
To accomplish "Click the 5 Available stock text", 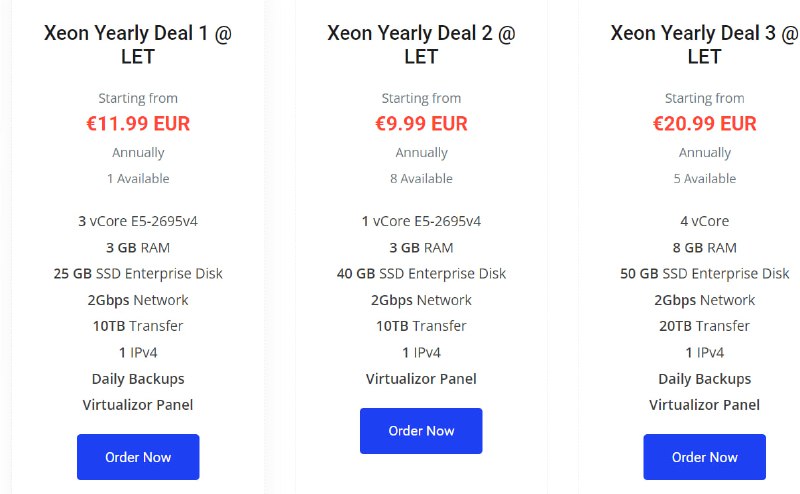I will pyautogui.click(x=704, y=178).
